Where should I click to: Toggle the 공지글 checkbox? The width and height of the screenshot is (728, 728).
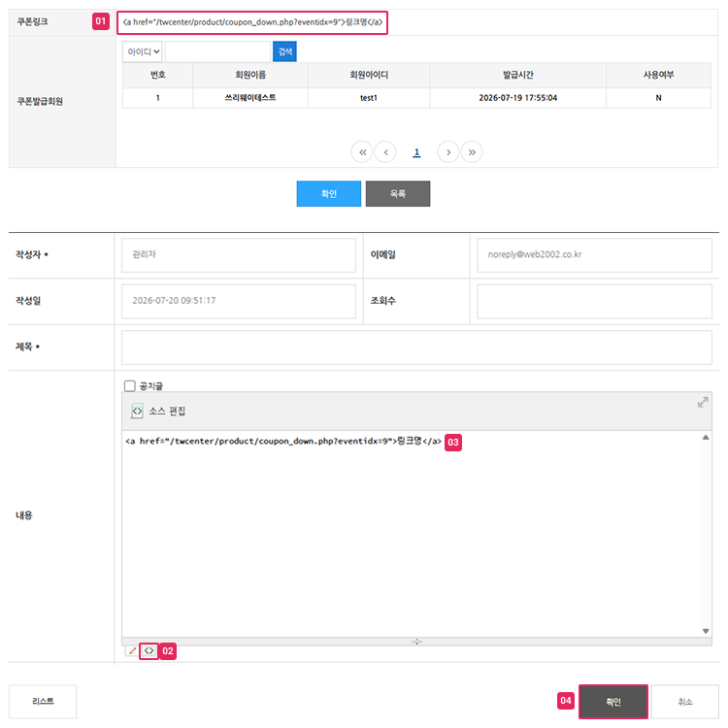(x=129, y=385)
